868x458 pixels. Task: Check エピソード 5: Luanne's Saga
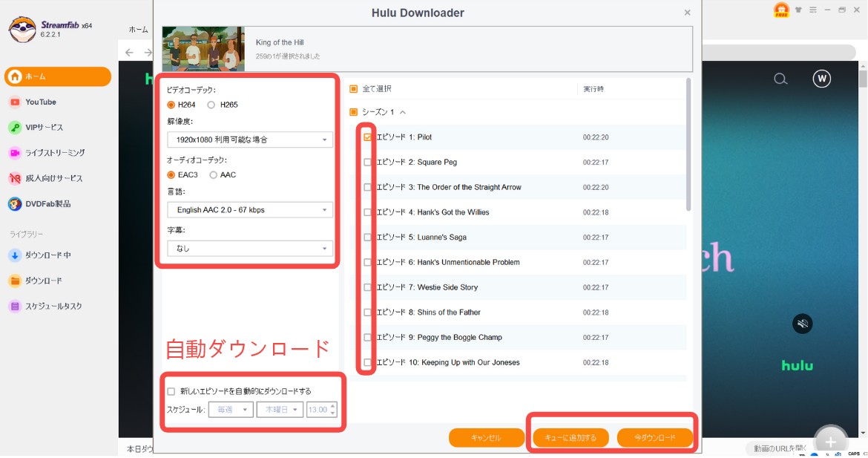coord(367,237)
